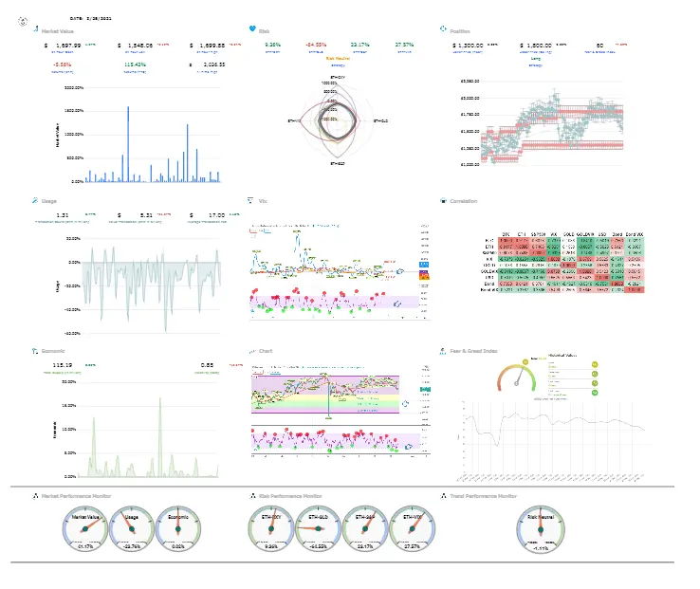Viewport: 700px width, 589px height.
Task: Click the Correlation section icon
Action: coord(443,200)
